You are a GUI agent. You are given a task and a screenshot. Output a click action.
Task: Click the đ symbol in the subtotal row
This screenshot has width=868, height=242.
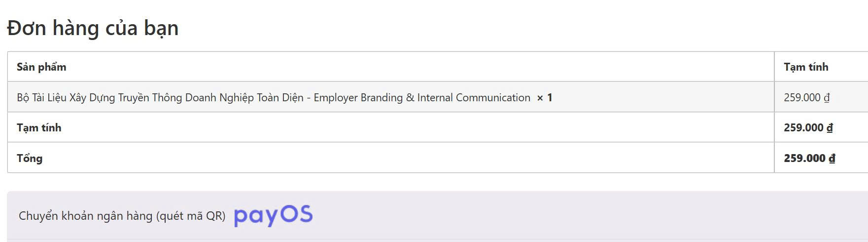[x=830, y=128]
